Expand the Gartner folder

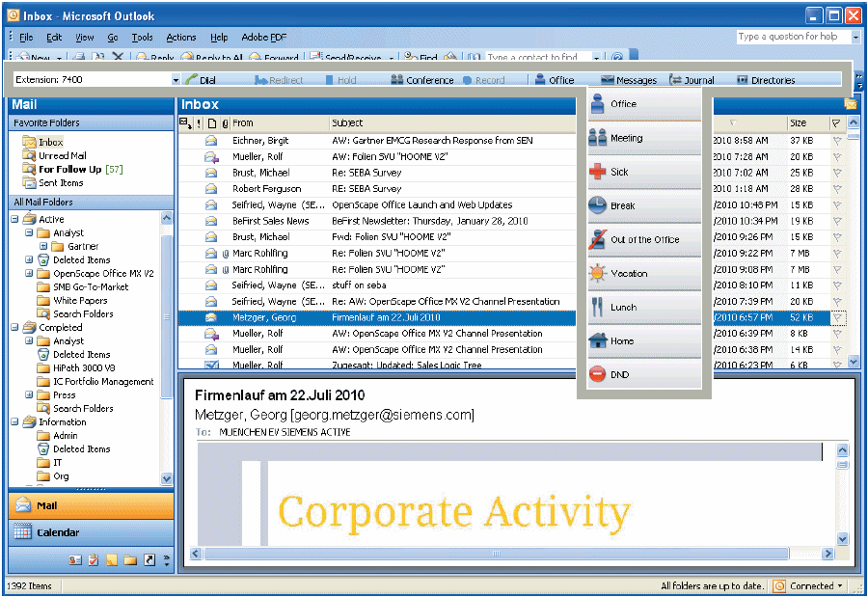43,246
